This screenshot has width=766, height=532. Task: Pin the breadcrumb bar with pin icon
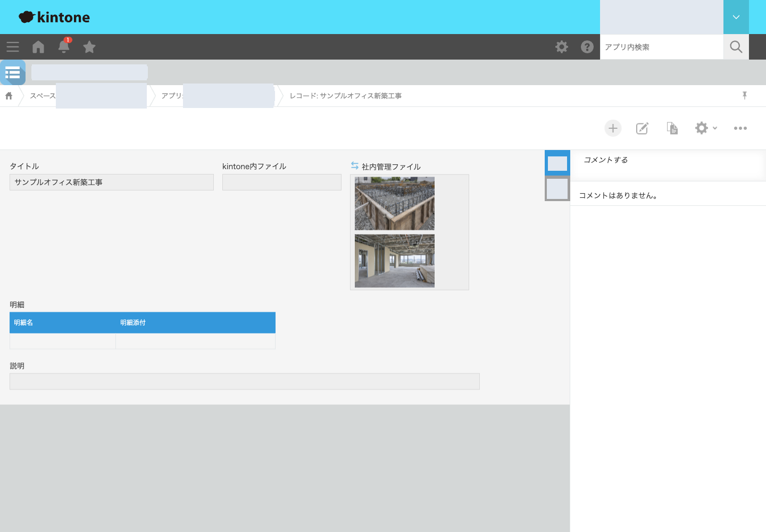(745, 95)
